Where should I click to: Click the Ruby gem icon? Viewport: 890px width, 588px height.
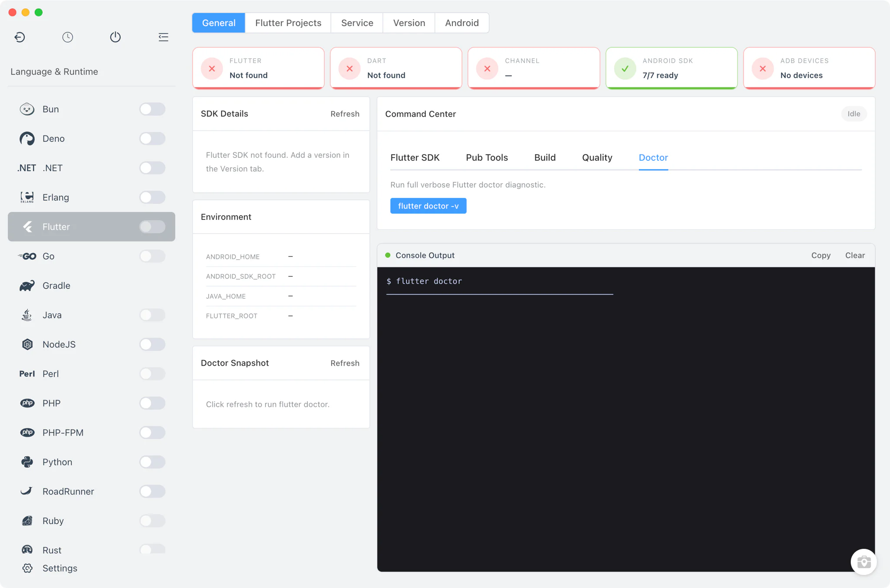click(x=27, y=521)
